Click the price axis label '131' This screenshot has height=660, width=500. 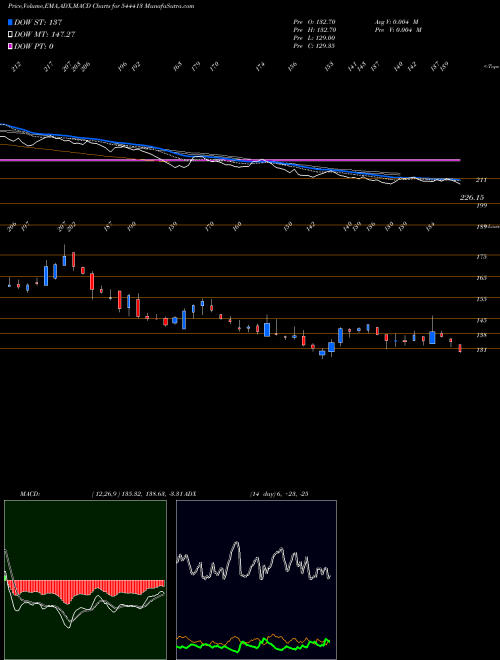481,350
